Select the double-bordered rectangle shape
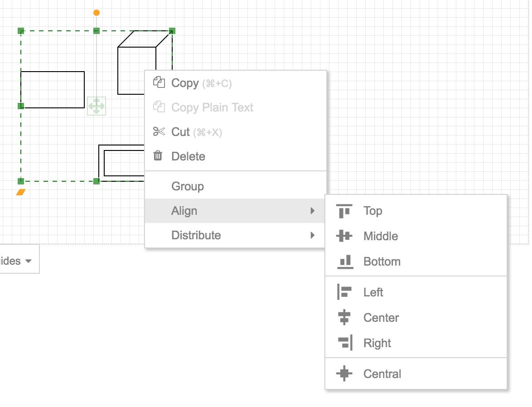The width and height of the screenshot is (532, 407). (121, 163)
